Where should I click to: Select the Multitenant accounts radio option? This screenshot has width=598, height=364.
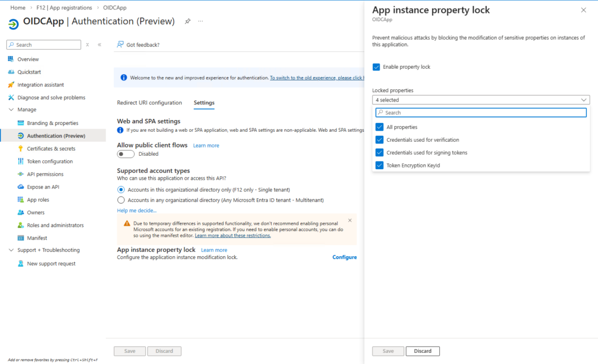tap(121, 200)
